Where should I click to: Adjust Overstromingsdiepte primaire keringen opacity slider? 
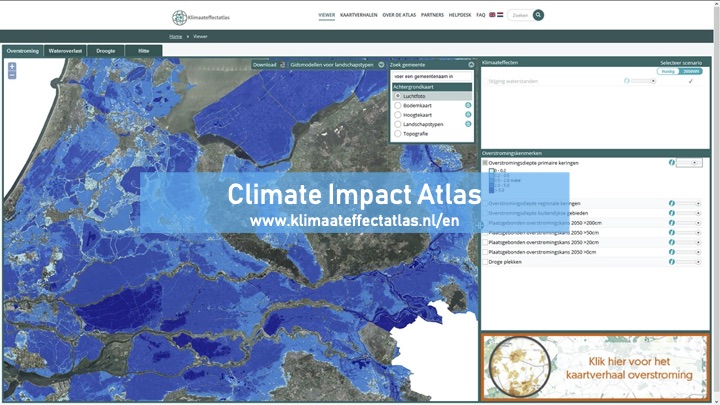click(689, 163)
